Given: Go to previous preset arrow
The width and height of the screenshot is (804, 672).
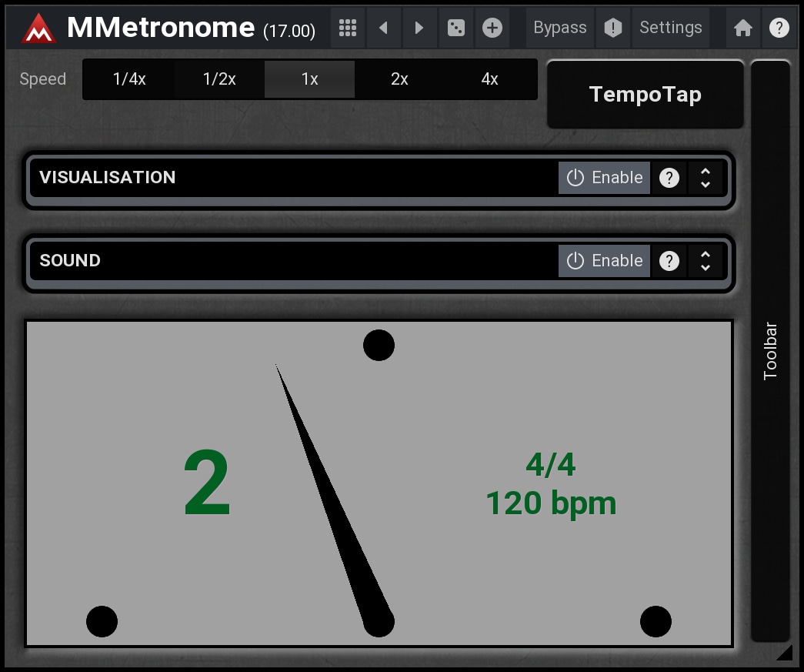Looking at the screenshot, I should tap(383, 28).
